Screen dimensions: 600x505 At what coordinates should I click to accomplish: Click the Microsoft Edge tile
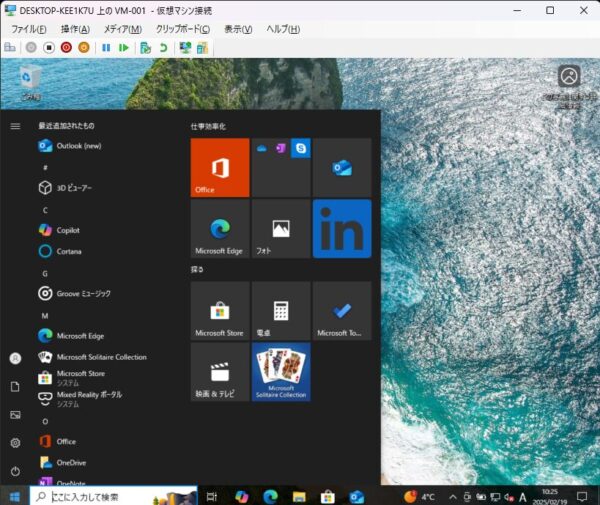[220, 229]
